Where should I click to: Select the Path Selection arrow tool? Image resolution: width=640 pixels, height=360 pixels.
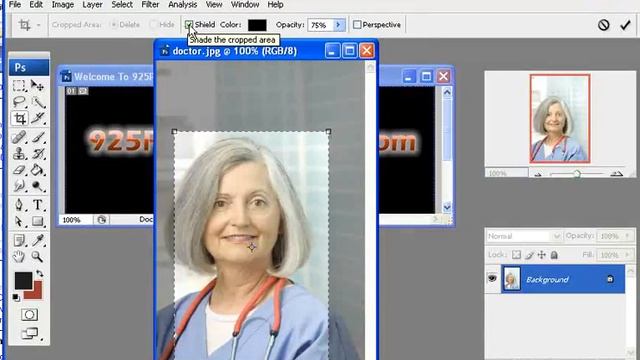click(19, 221)
